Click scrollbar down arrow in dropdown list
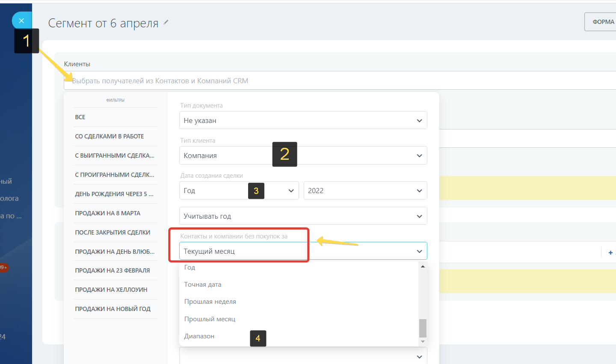 [423, 341]
